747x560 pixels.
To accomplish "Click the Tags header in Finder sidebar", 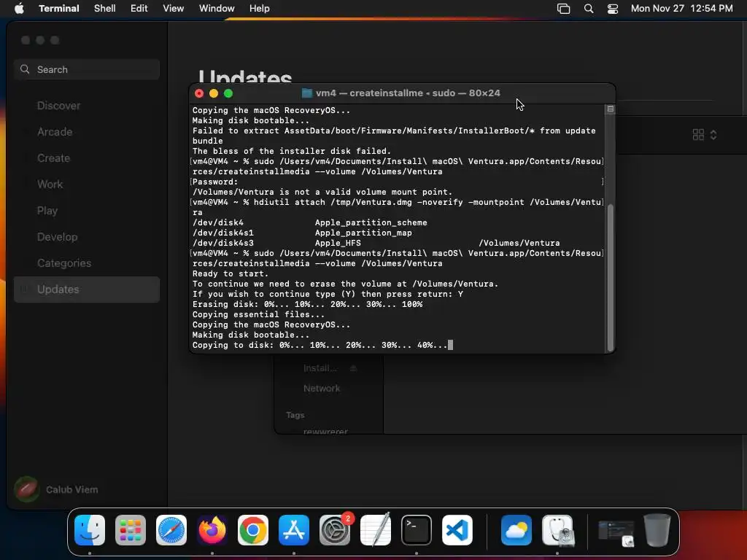I will pos(295,415).
